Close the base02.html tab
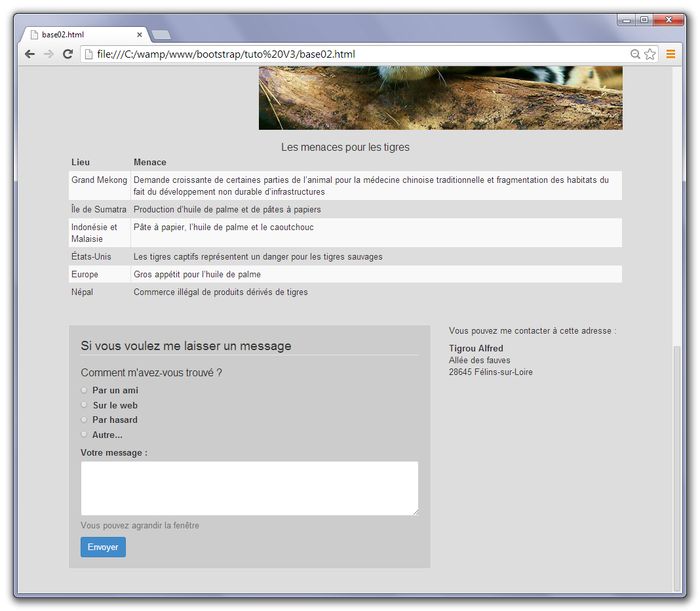 [139, 34]
